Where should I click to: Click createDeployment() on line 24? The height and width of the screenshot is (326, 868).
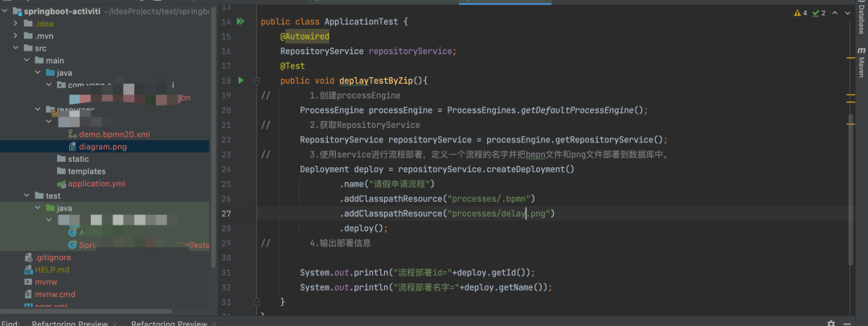tap(530, 169)
